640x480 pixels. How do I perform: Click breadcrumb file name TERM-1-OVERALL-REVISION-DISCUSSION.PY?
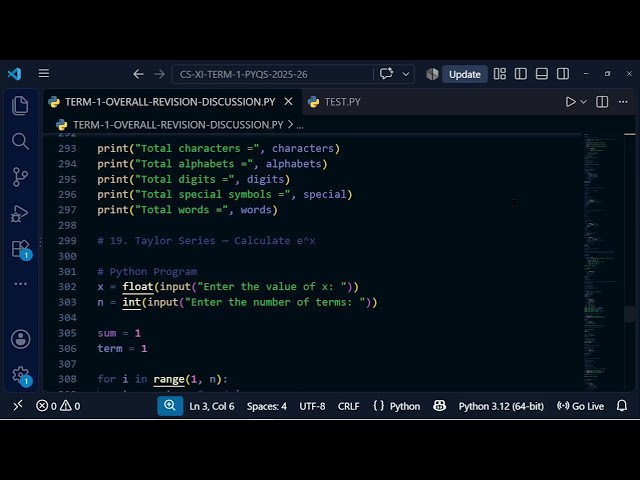click(x=178, y=125)
